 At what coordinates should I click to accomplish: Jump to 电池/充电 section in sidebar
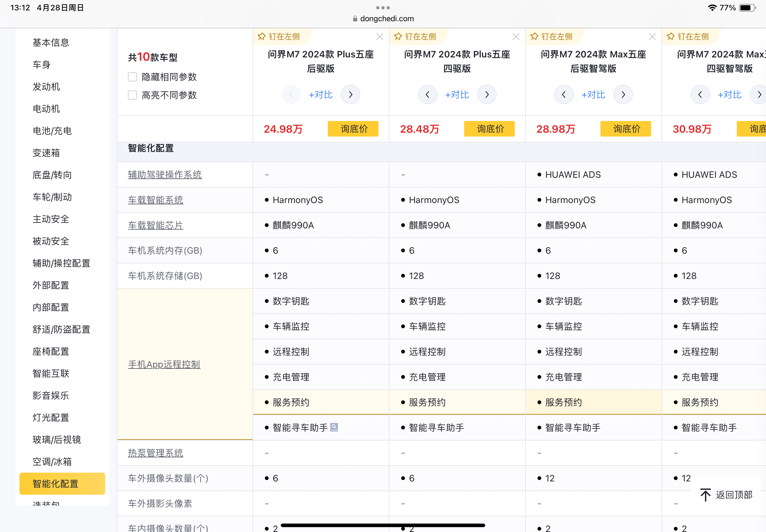point(52,131)
